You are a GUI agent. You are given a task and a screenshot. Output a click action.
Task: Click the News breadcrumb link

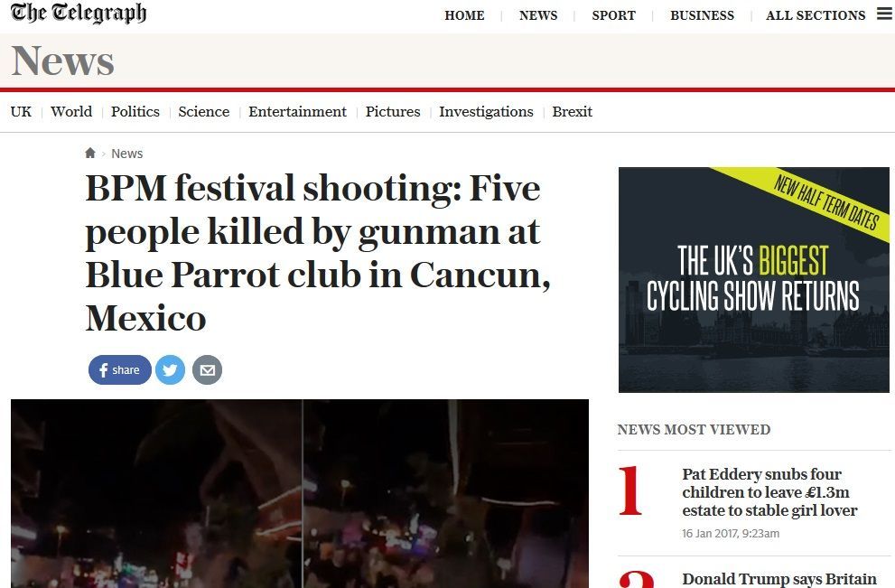(x=127, y=153)
